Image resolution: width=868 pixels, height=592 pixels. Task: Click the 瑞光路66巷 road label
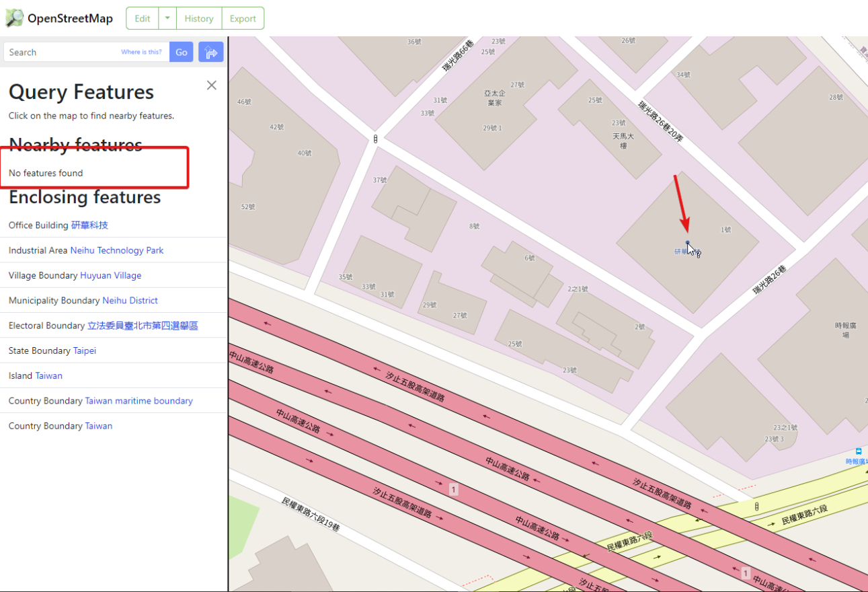point(458,56)
